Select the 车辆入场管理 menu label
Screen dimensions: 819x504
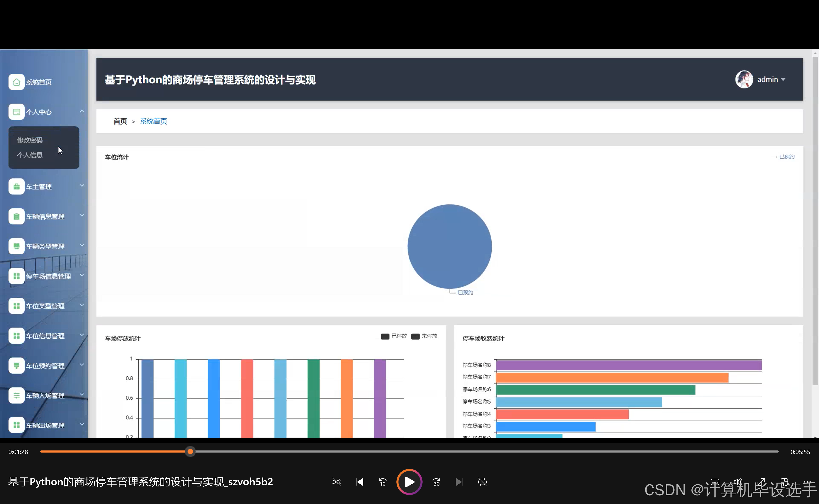[x=45, y=396]
